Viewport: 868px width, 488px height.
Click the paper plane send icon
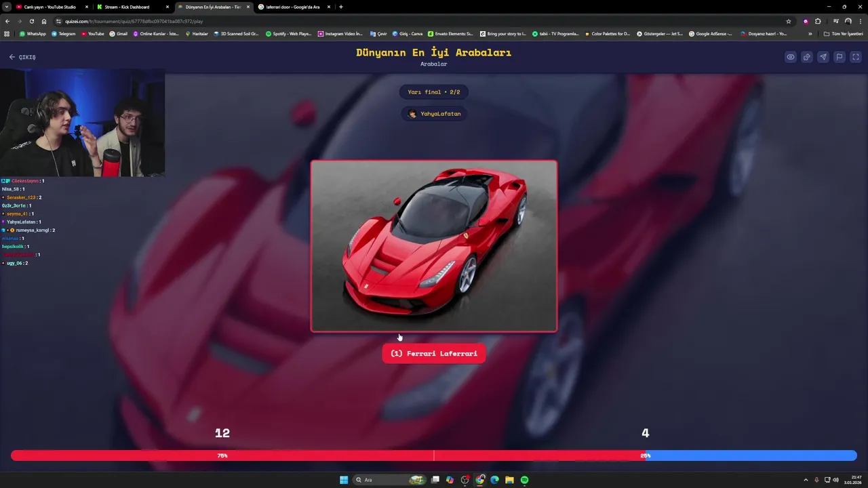[823, 57]
